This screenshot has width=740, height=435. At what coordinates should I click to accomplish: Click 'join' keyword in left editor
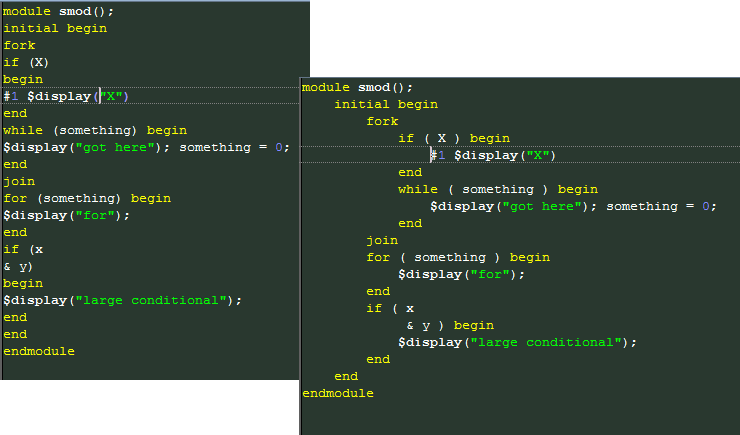click(x=19, y=181)
